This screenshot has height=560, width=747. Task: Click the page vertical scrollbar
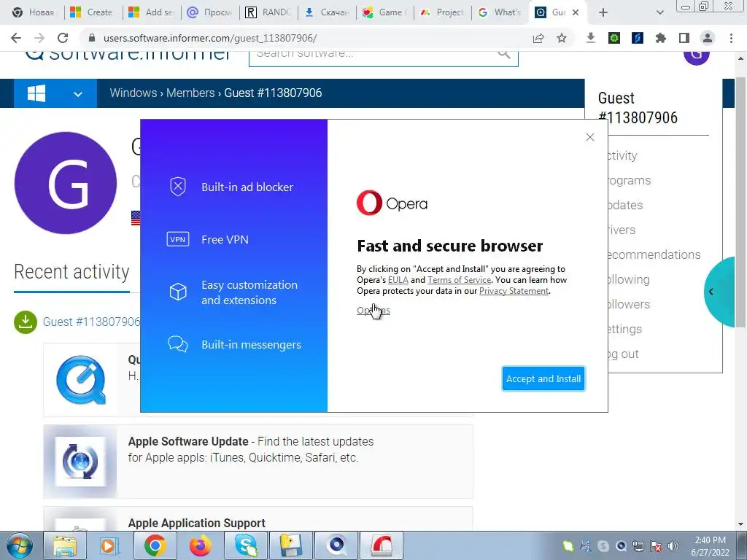click(x=740, y=202)
